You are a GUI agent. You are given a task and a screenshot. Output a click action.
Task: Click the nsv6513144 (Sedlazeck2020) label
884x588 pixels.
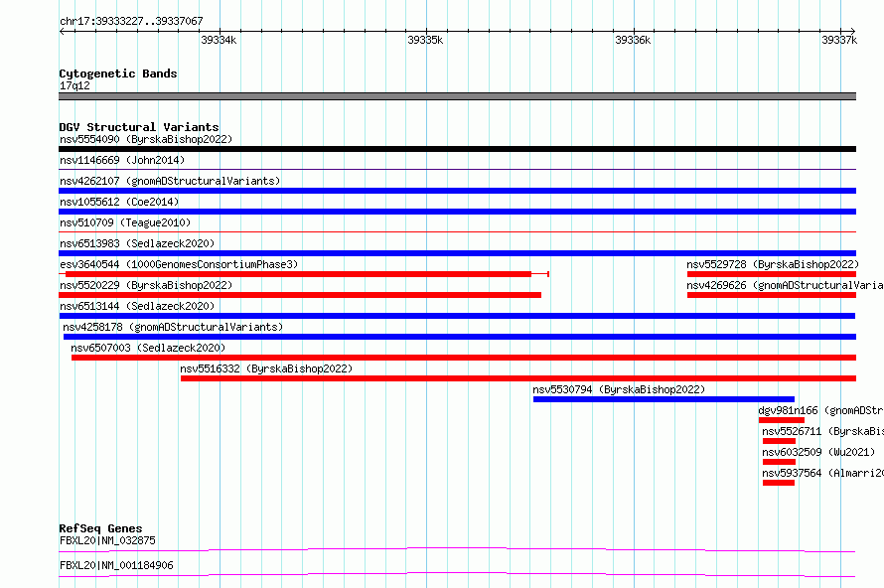point(137,306)
